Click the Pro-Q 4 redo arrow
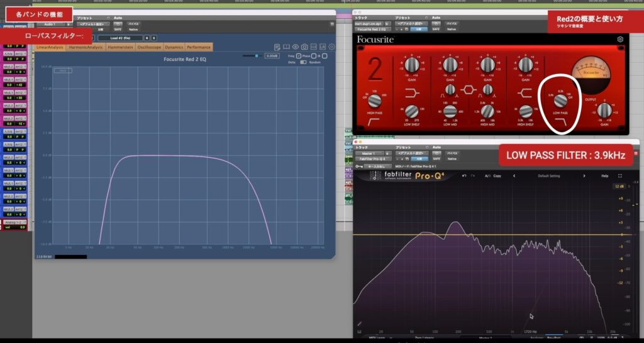The image size is (644, 343). click(x=472, y=176)
